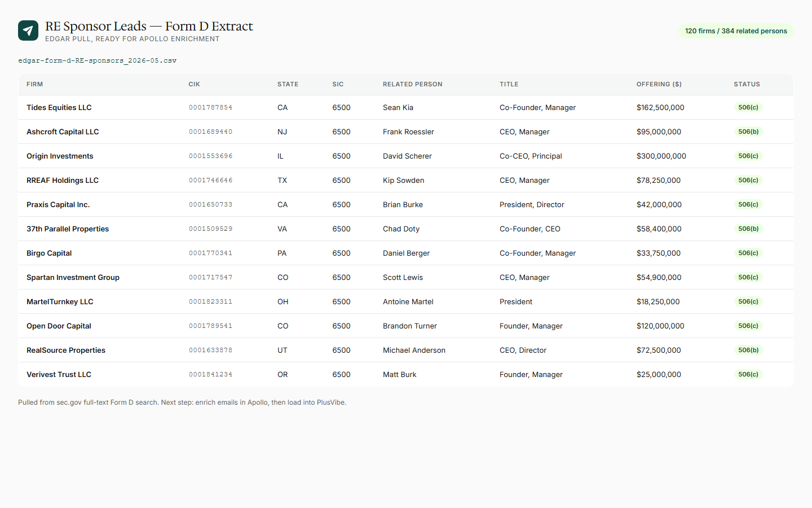Click the 506(c) badge in Tides Equities row
Image resolution: width=812 pixels, height=508 pixels.
[748, 107]
